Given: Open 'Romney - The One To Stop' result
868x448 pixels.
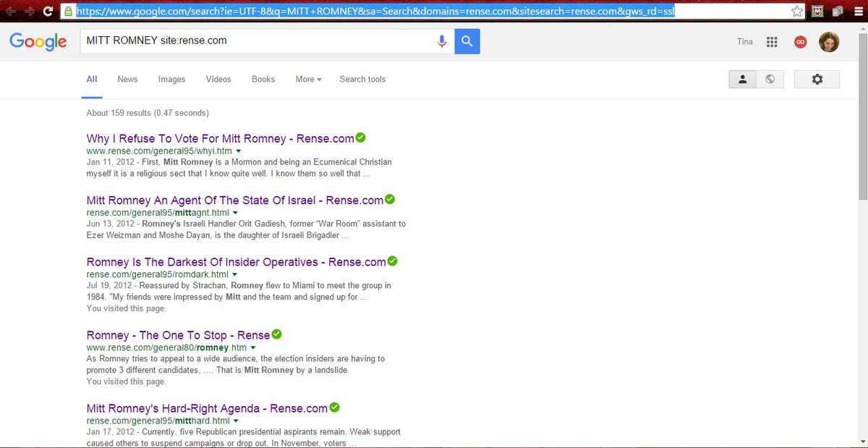Looking at the screenshot, I should 178,335.
